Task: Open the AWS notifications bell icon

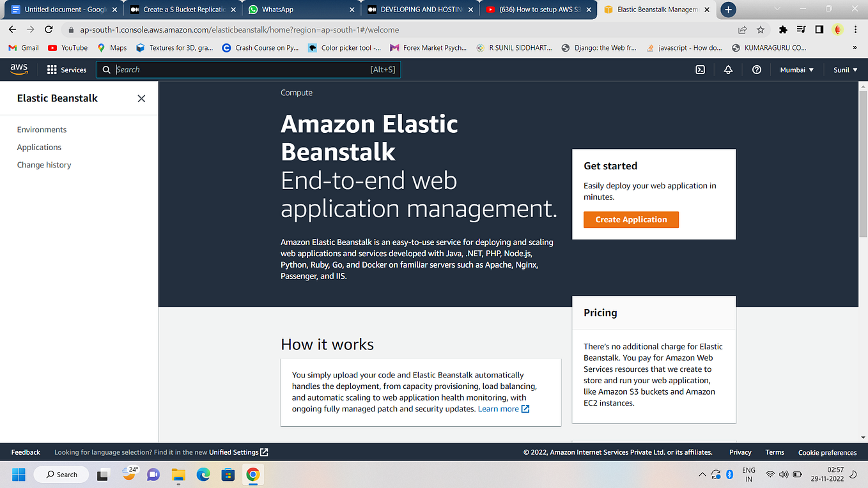Action: 728,70
